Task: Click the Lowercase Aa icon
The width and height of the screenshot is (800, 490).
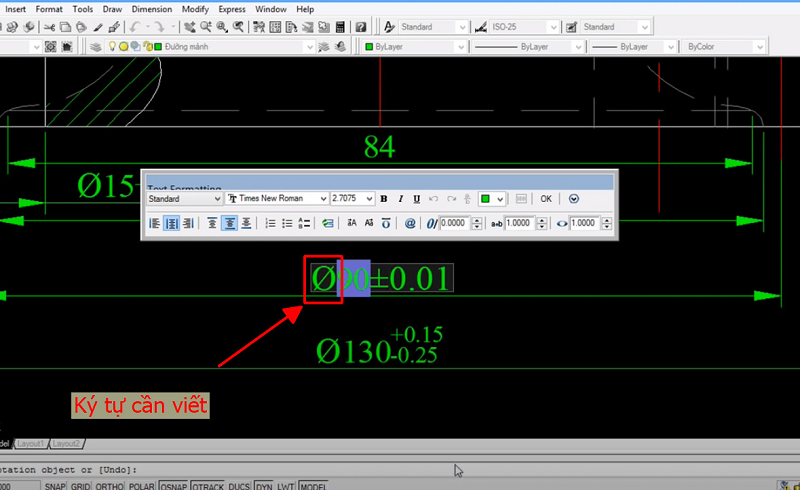Action: [x=369, y=223]
